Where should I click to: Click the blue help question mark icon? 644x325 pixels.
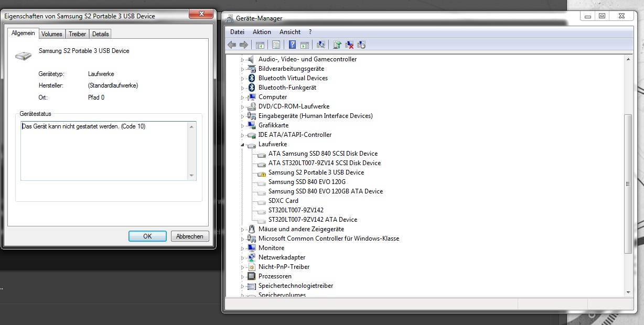pyautogui.click(x=292, y=45)
